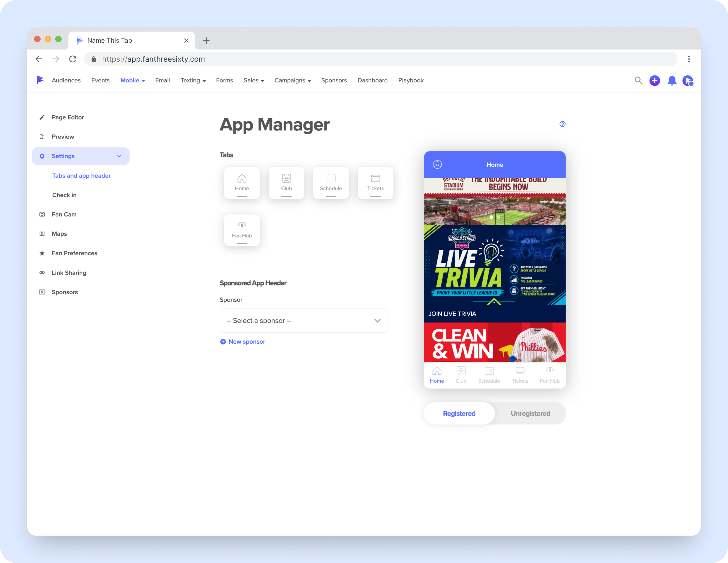Open a new browser tab with plus
728x563 pixels.
[206, 41]
